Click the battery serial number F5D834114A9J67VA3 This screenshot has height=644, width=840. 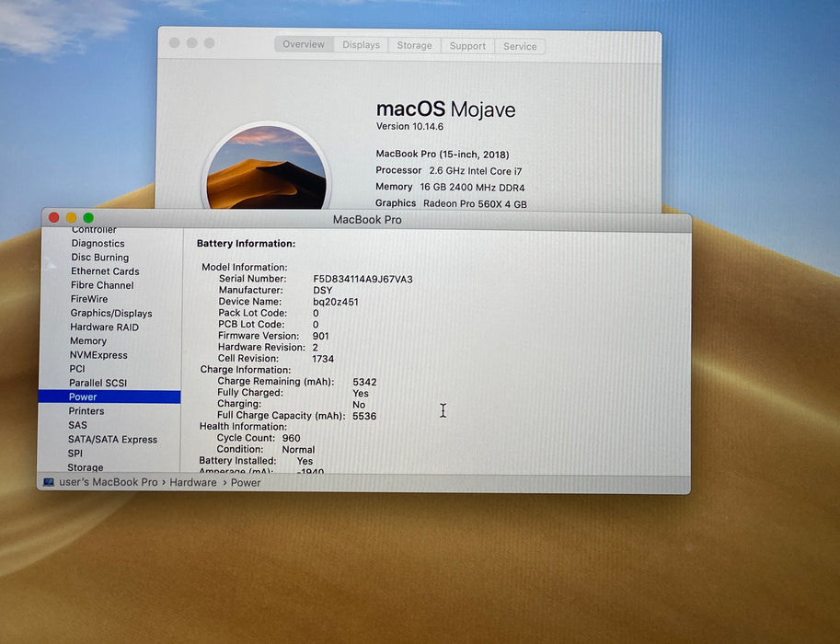point(362,279)
